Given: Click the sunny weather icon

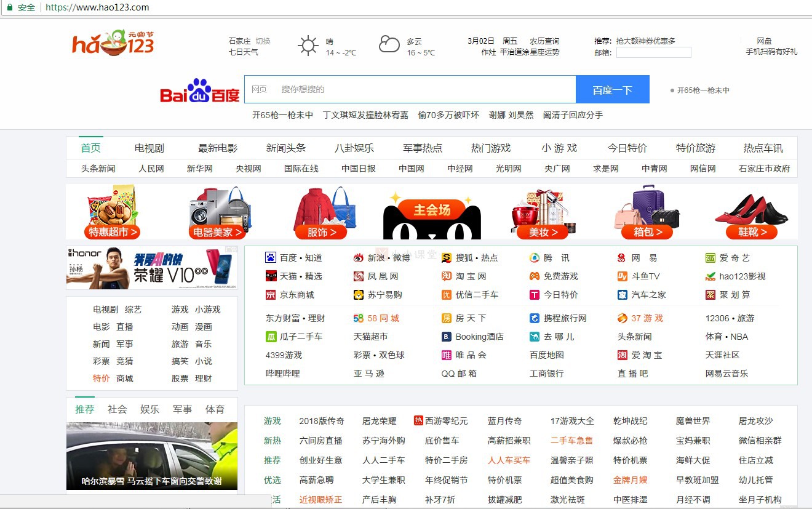Looking at the screenshot, I should coord(308,46).
